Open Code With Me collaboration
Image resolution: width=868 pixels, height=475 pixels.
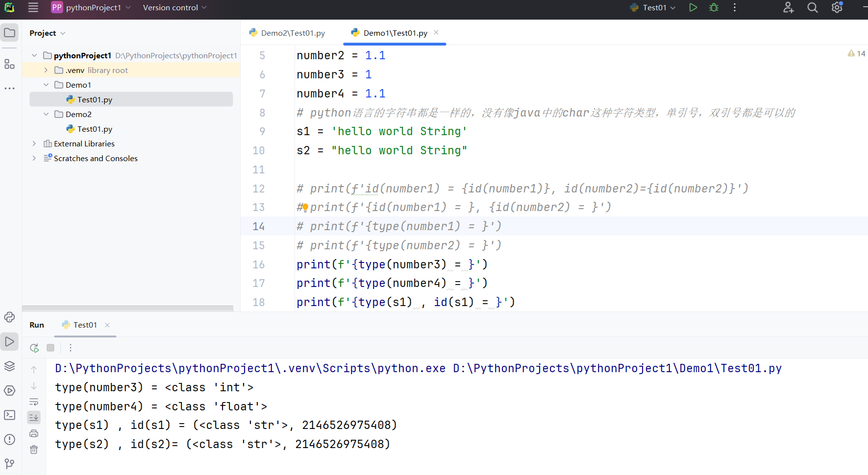coord(788,7)
